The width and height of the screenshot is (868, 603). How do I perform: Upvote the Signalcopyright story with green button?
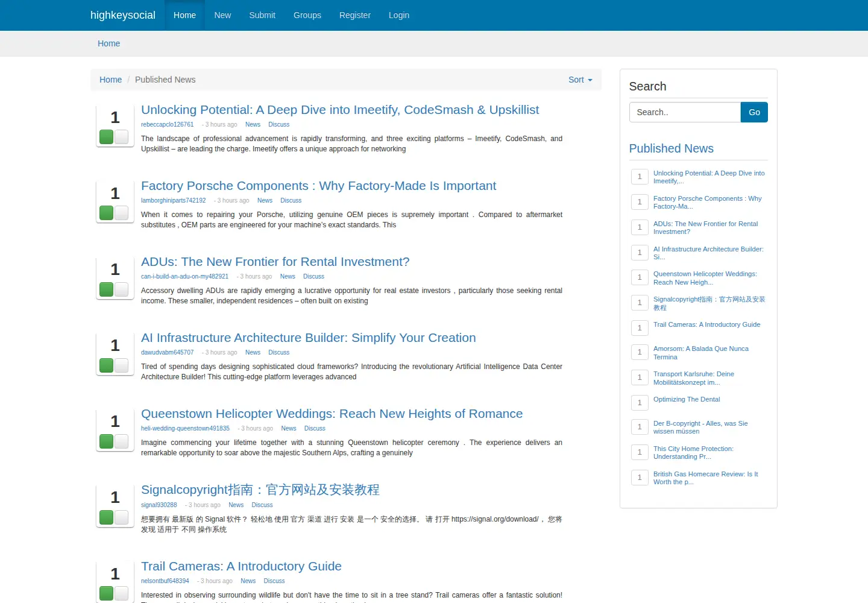(107, 517)
